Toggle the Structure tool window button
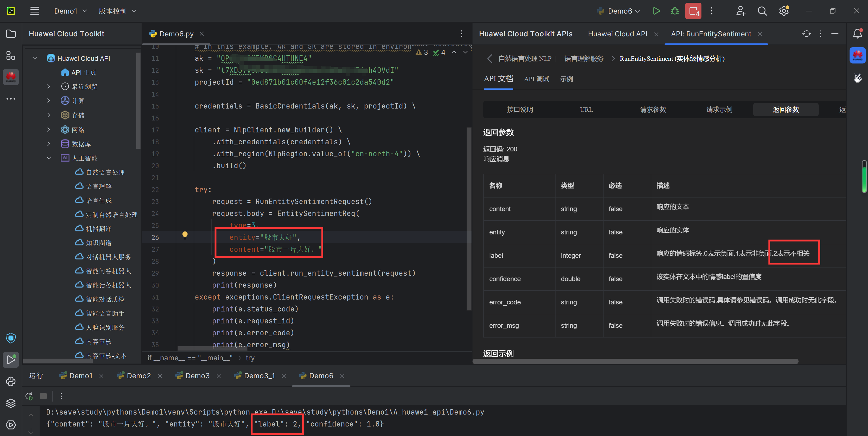Viewport: 868px width, 436px height. pos(11,55)
